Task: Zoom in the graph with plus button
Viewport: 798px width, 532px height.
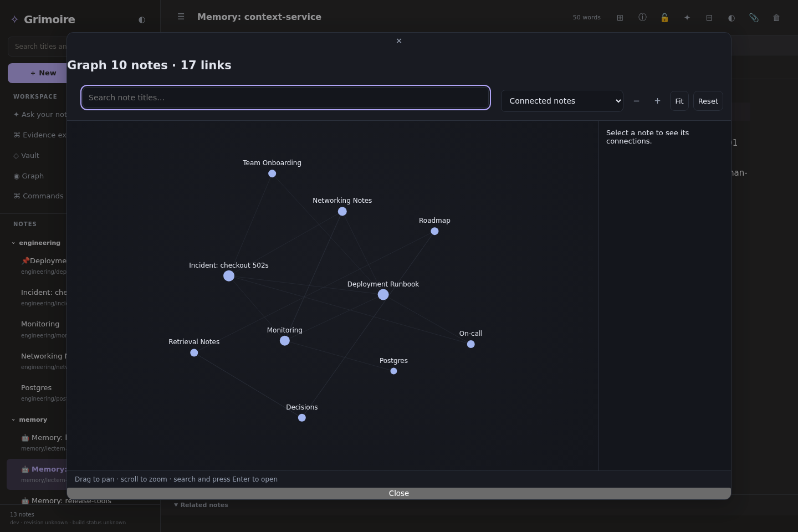Action: click(657, 101)
